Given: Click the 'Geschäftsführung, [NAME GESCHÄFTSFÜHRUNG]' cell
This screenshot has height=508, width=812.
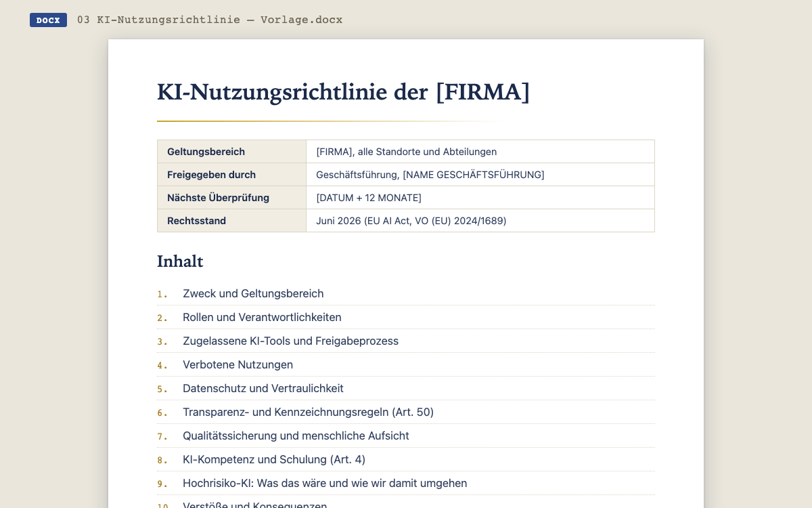Looking at the screenshot, I should [x=480, y=175].
